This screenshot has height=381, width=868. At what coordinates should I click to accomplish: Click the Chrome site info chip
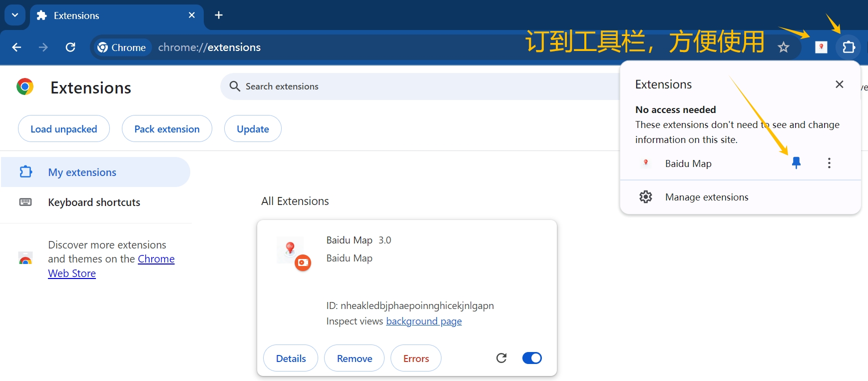coord(122,47)
